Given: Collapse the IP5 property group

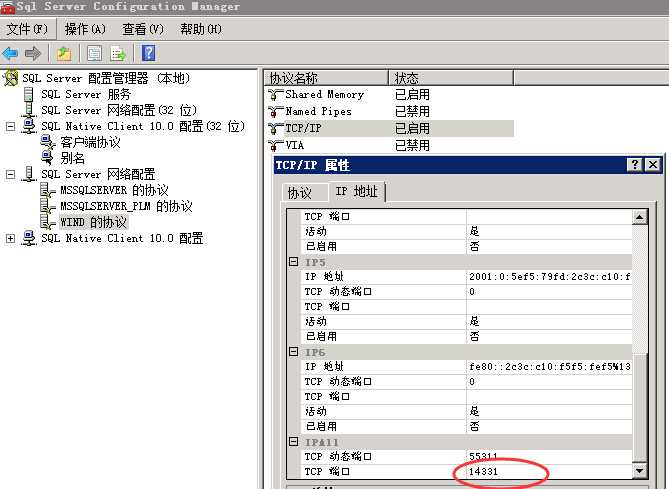Looking at the screenshot, I should 294,261.
